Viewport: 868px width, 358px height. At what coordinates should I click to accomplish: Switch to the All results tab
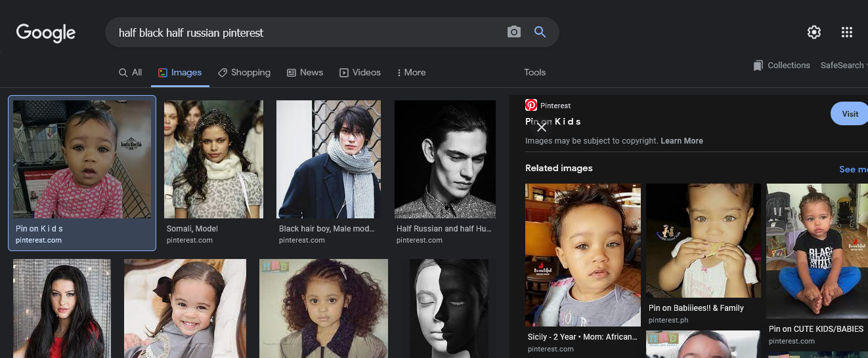130,73
